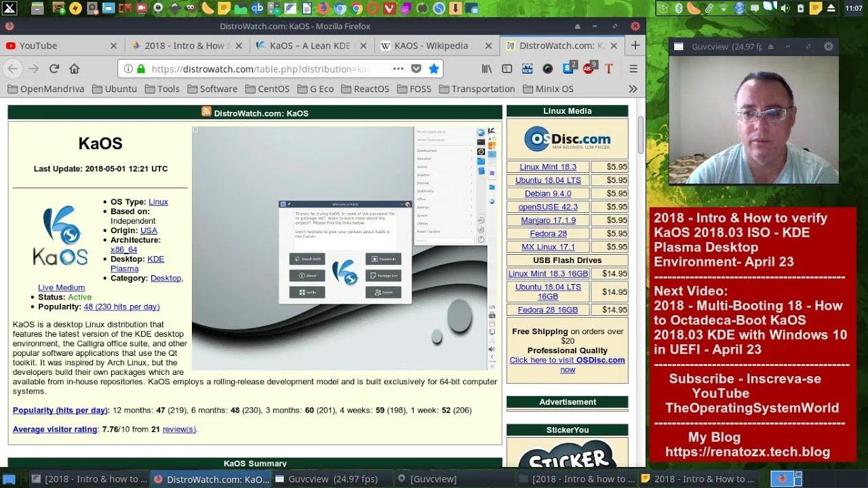Screen dimensions: 868x488
Task: Click the red T extension icon
Action: tap(608, 68)
